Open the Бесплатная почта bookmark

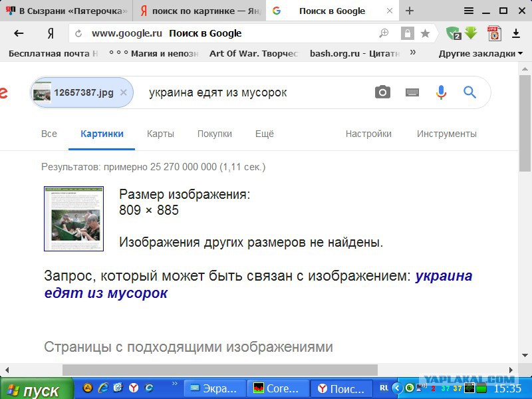coord(53,54)
